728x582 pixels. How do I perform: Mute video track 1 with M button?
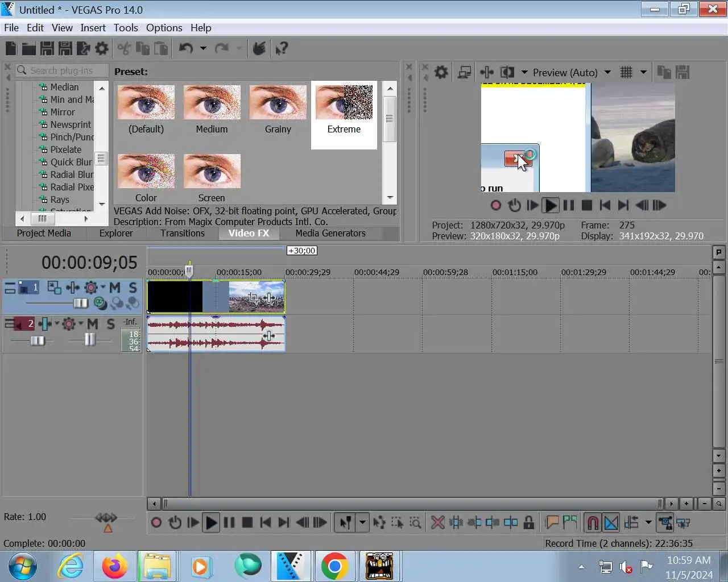[114, 288]
